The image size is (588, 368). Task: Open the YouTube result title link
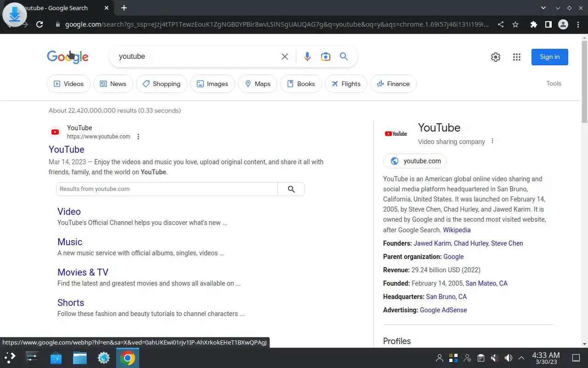click(x=67, y=149)
